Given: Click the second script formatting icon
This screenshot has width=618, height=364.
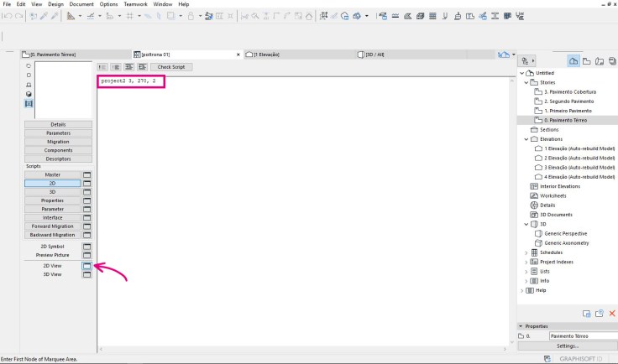Looking at the screenshot, I should pyautogui.click(x=116, y=67).
